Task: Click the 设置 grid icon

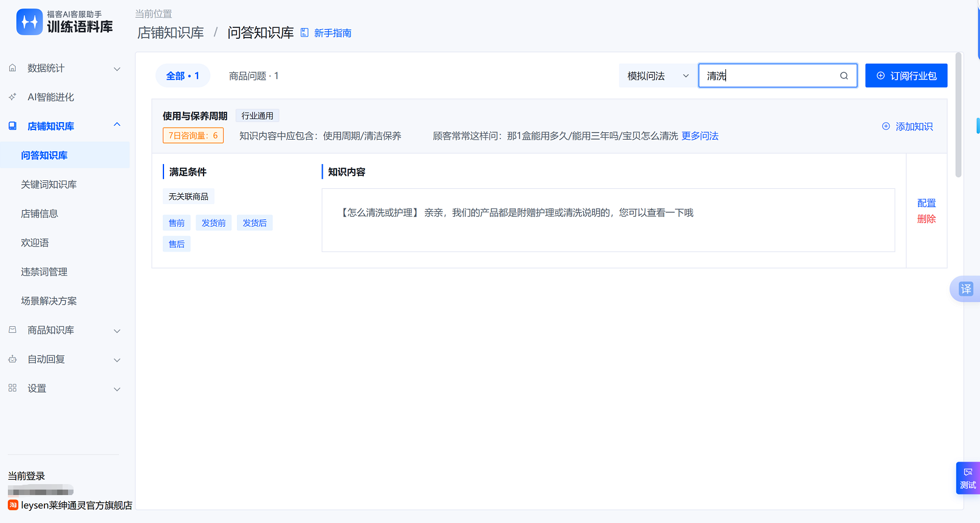Action: click(13, 388)
